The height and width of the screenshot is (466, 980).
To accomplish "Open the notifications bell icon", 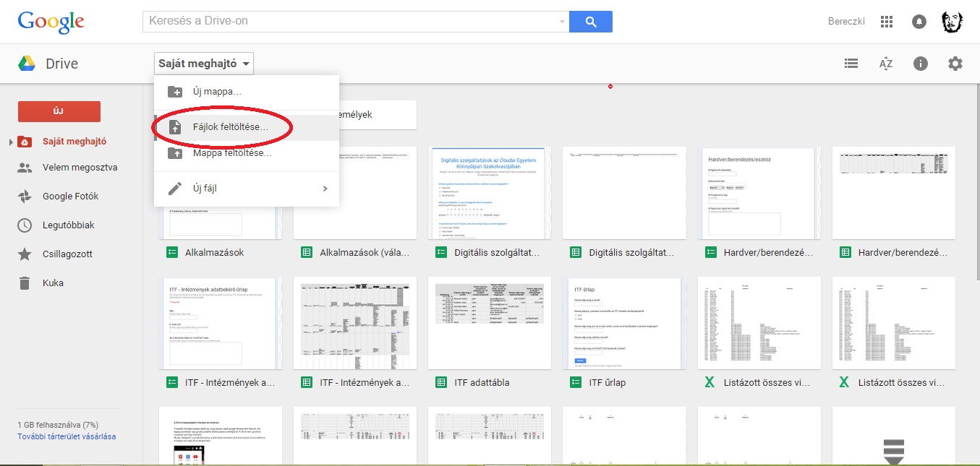I will (x=919, y=22).
